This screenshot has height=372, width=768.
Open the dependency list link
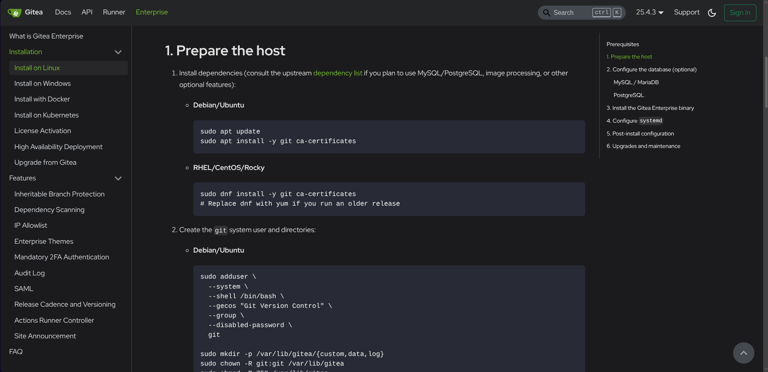[x=337, y=73]
